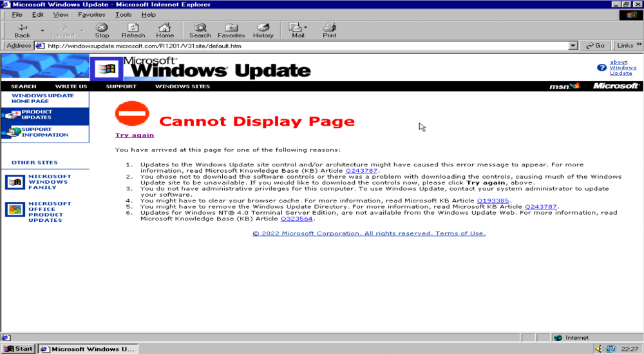644x354 pixels.
Task: Show the History panel icon
Action: tap(263, 28)
